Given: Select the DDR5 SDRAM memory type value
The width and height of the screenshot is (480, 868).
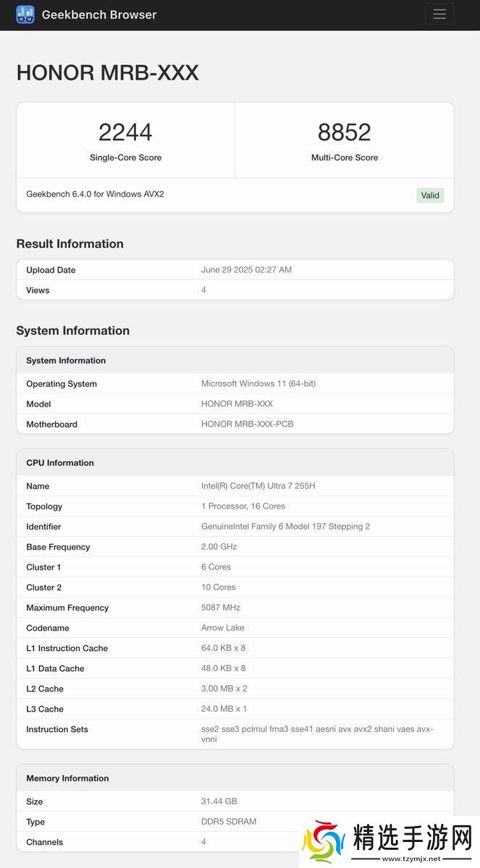Looking at the screenshot, I should 228,822.
